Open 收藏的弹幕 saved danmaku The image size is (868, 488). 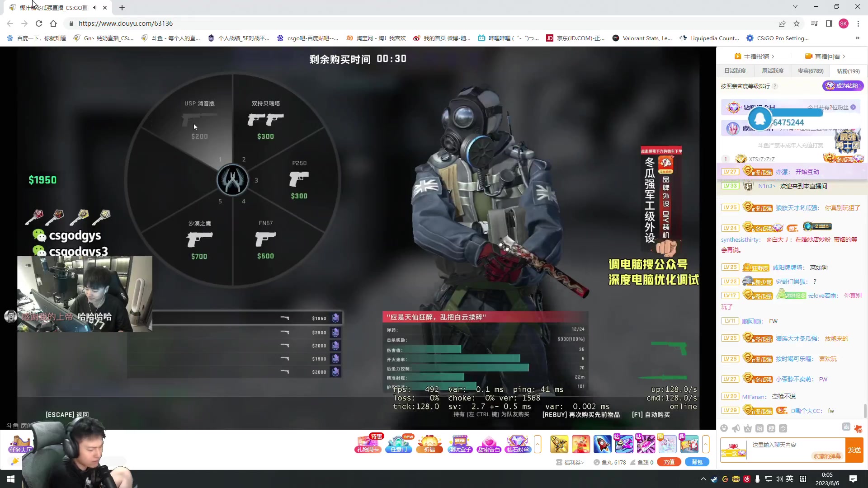(x=827, y=456)
